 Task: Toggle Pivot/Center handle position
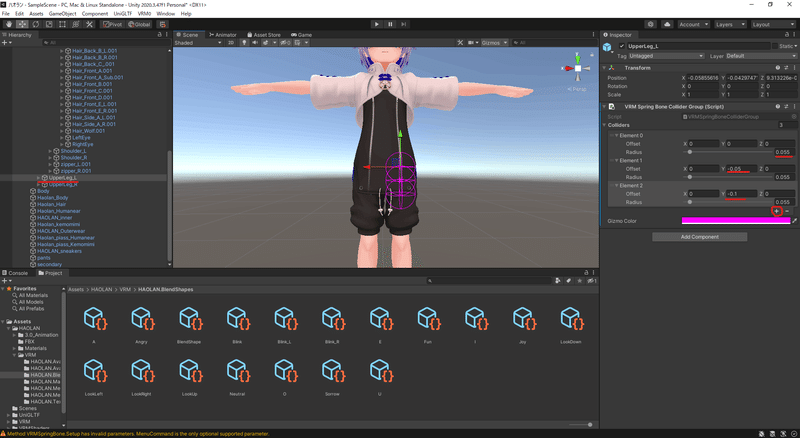coord(112,24)
